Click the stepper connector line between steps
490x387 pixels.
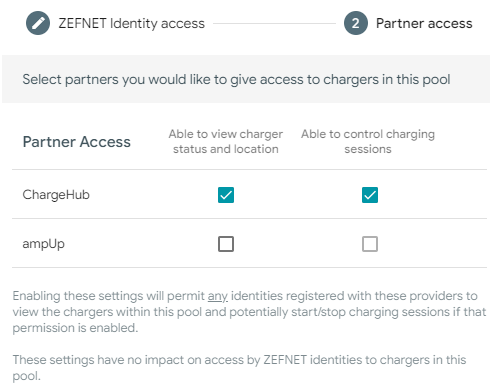pos(274,23)
